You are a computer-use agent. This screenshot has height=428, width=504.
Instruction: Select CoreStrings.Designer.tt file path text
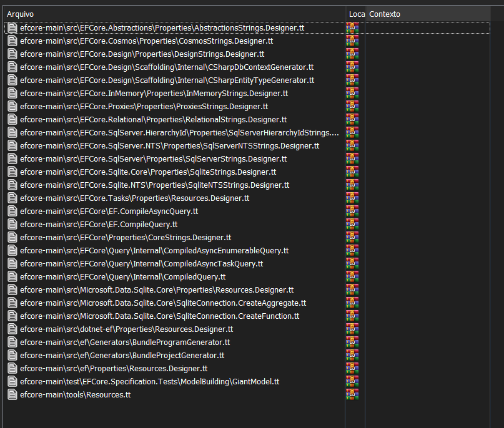point(126,238)
